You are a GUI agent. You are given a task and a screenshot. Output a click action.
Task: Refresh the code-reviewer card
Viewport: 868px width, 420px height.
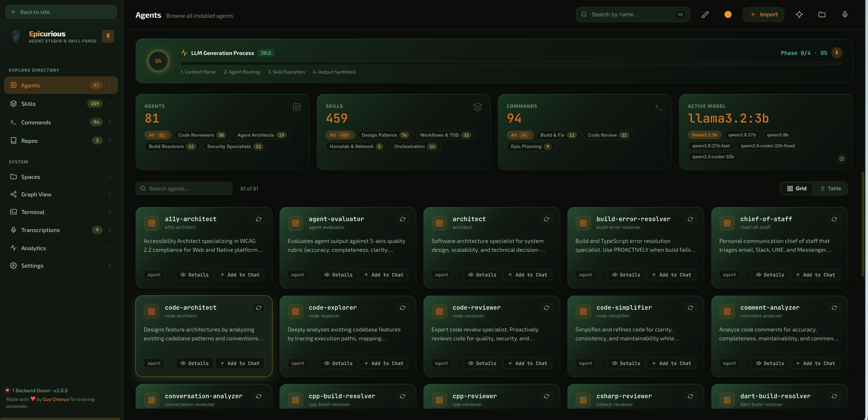pos(546,308)
